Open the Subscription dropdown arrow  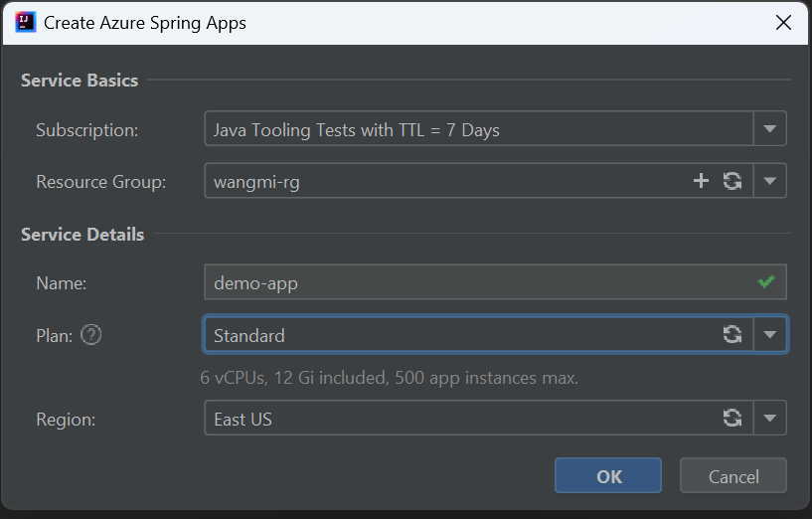click(x=769, y=128)
